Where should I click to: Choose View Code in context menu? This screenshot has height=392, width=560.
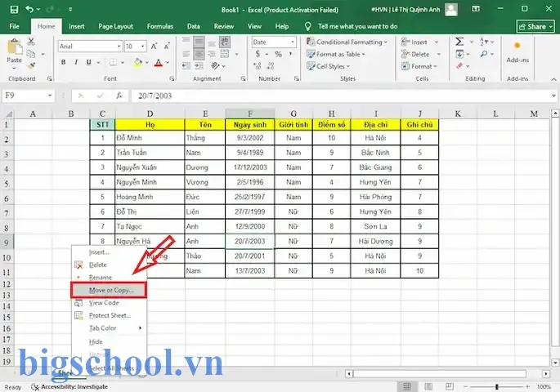(x=109, y=302)
